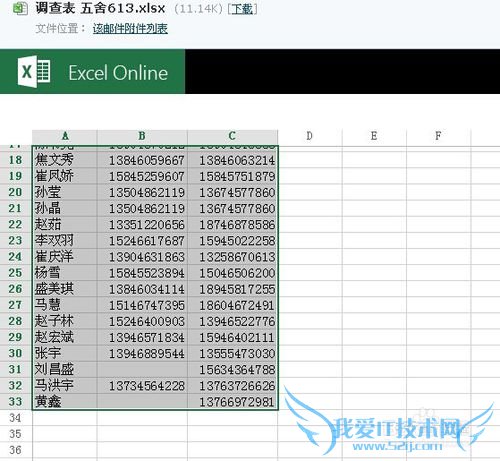The height and width of the screenshot is (461, 500).
Task: Click the empty B33 cell beside 黄鑫
Action: coord(142,402)
